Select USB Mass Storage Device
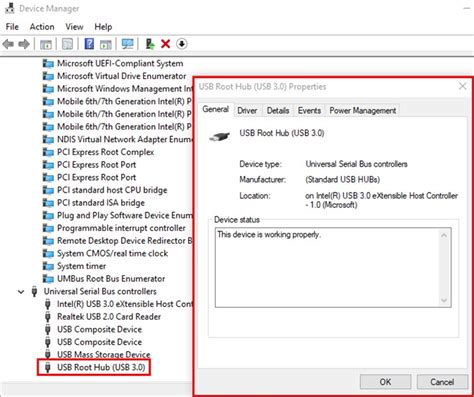 pyautogui.click(x=104, y=354)
